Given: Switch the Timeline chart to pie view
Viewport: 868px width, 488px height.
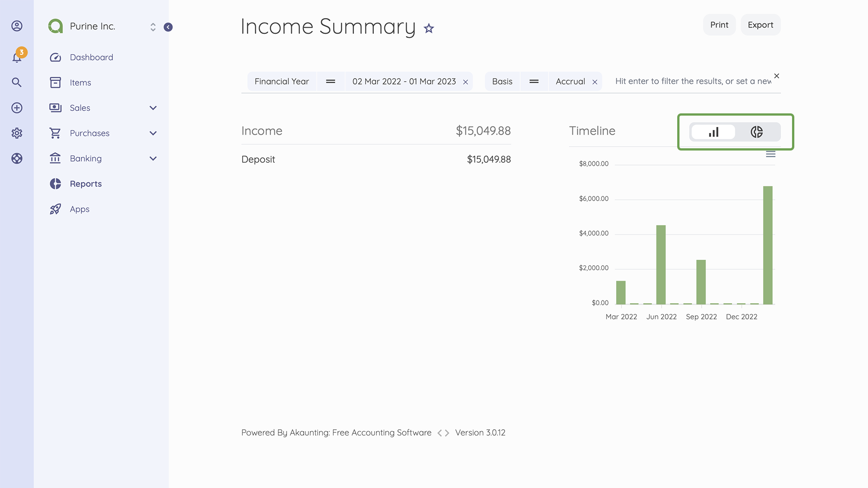Looking at the screenshot, I should [x=757, y=132].
